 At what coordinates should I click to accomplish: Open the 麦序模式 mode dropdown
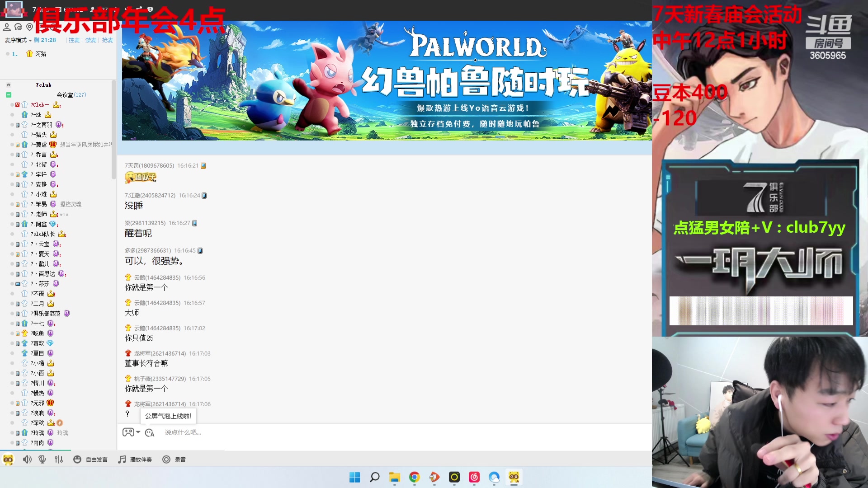click(19, 40)
